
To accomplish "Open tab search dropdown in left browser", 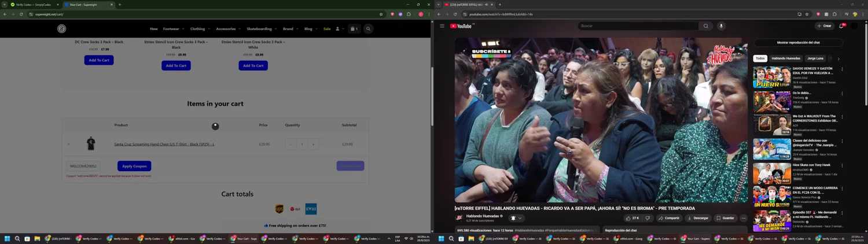I will pos(4,5).
